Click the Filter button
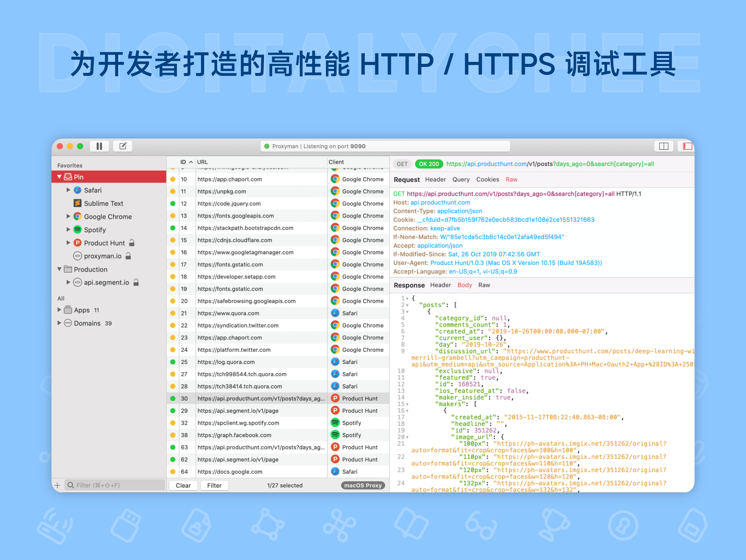The image size is (746, 560). click(x=214, y=485)
